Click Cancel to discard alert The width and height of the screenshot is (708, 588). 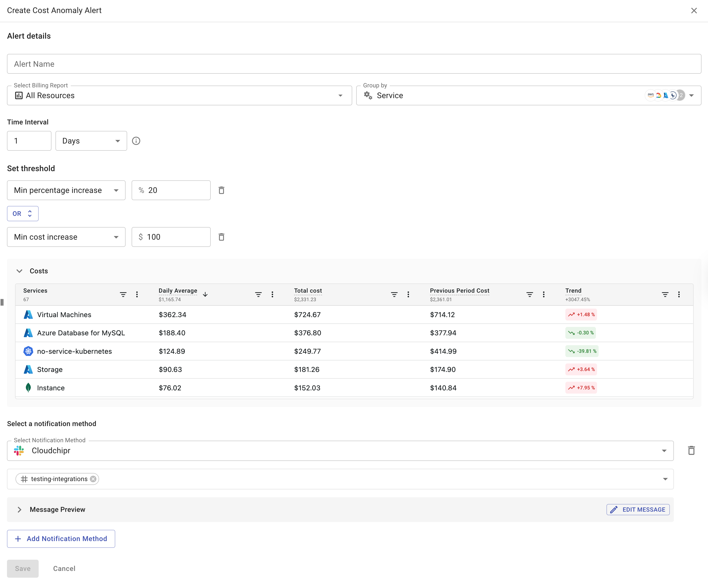pos(64,568)
